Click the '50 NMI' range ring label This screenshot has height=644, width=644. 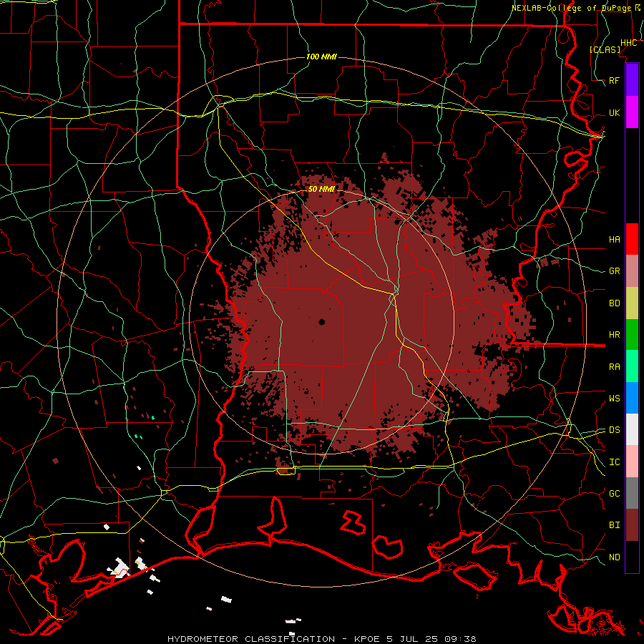pyautogui.click(x=321, y=189)
